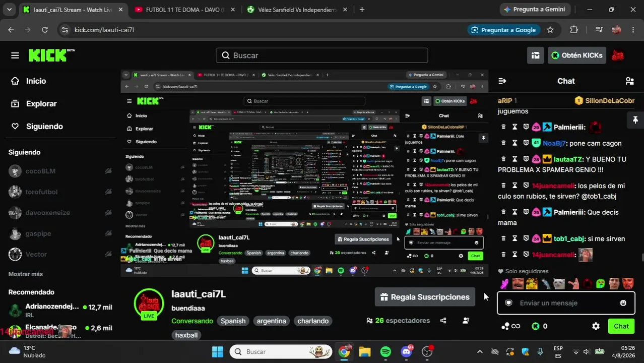Ban NoaBj7 with the shield icon

(x=526, y=143)
